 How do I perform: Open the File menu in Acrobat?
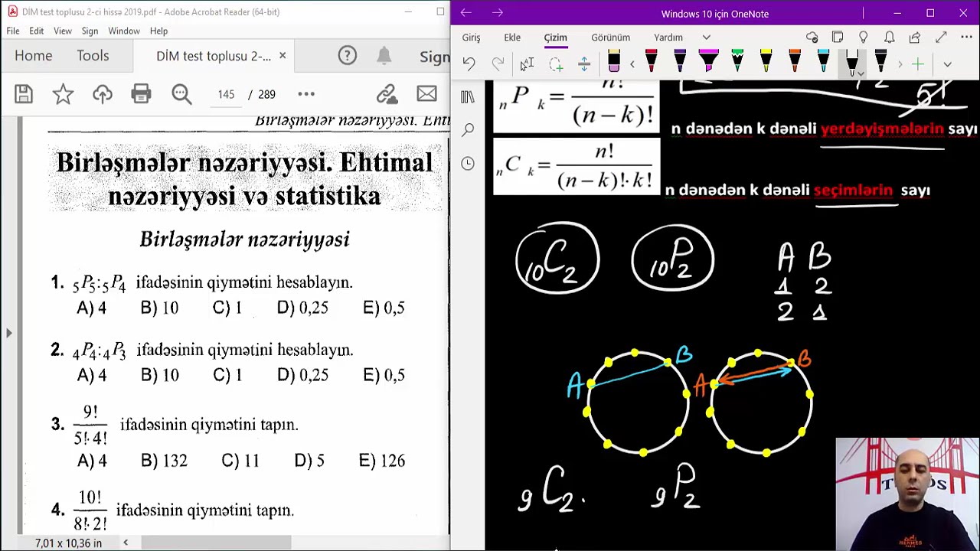13,31
